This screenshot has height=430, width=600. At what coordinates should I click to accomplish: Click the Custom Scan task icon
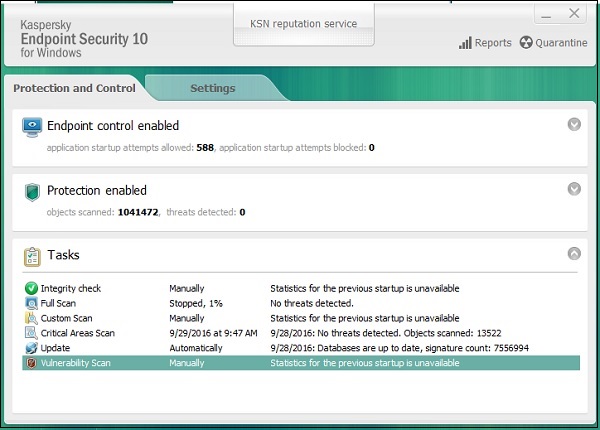coord(31,318)
